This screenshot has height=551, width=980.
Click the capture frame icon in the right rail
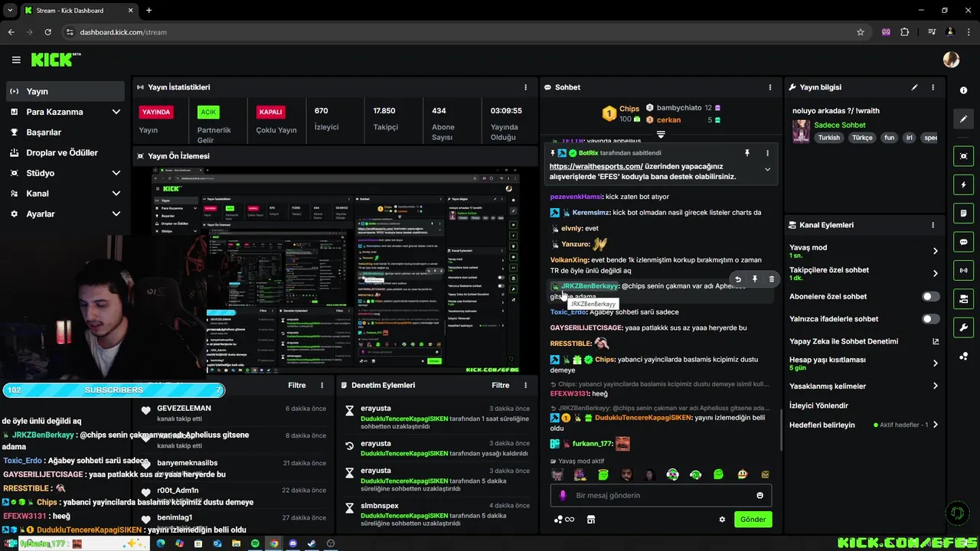(x=963, y=156)
